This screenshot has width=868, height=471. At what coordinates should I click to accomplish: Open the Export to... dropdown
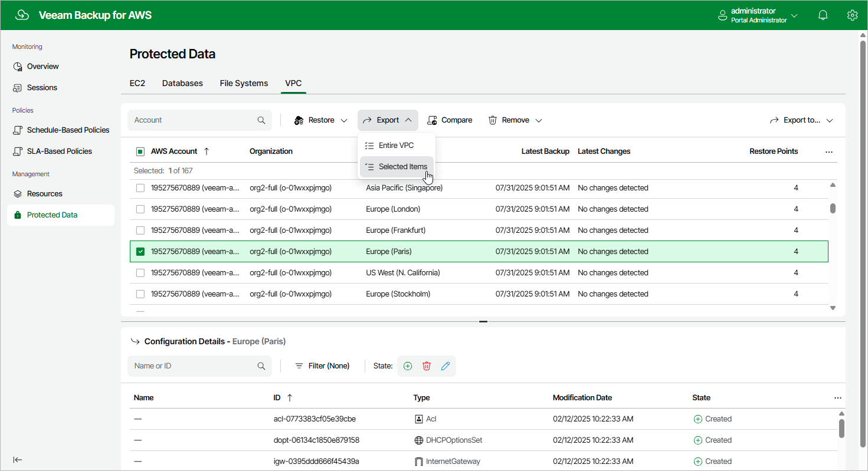tap(801, 120)
